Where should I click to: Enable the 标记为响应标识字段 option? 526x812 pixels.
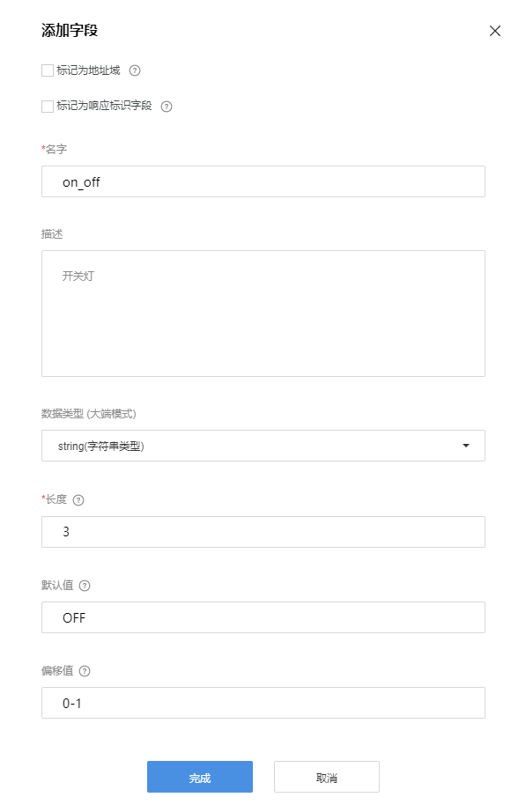[x=47, y=106]
